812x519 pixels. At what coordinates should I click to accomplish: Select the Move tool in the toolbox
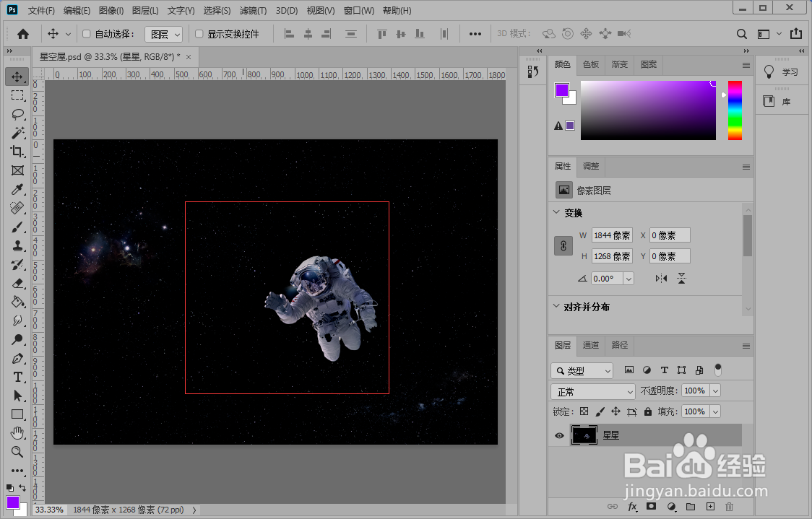tap(17, 77)
